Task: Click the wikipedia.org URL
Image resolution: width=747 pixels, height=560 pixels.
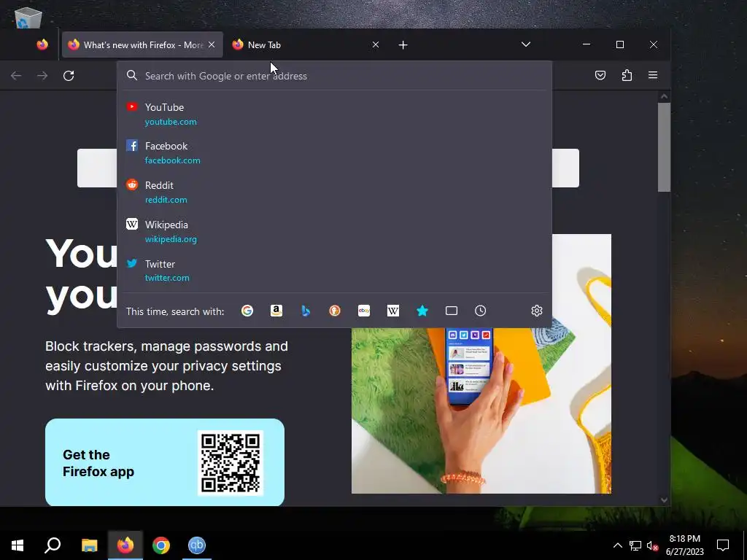Action: (171, 239)
